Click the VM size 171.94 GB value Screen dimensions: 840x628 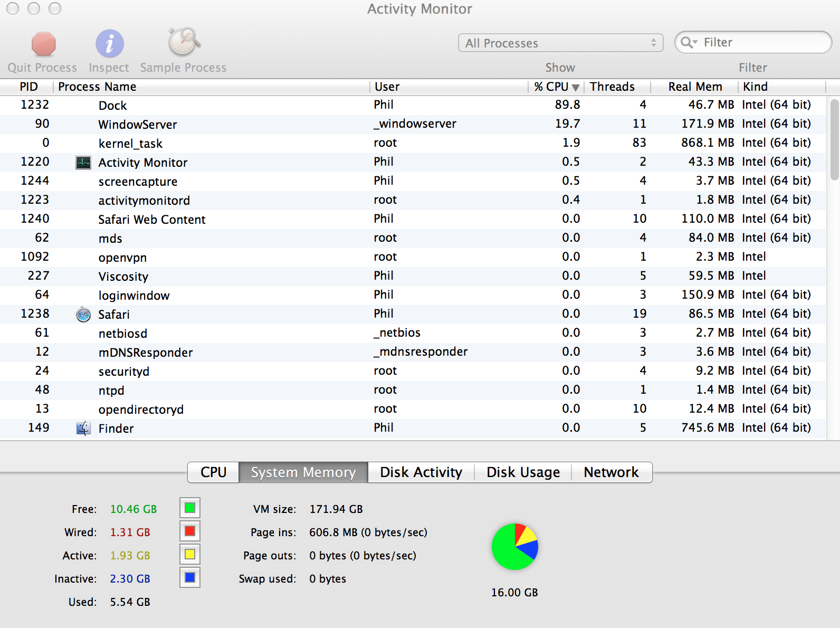[336, 509]
